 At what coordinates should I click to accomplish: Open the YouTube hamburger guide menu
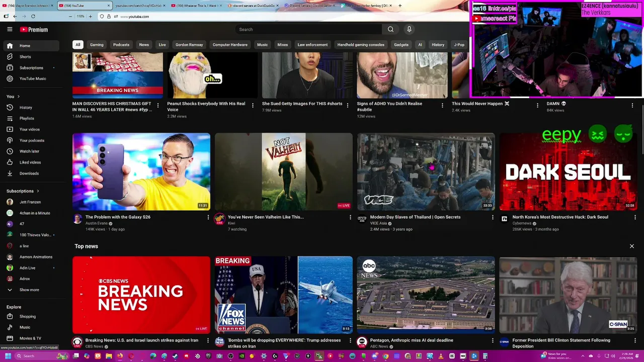pos(10,29)
